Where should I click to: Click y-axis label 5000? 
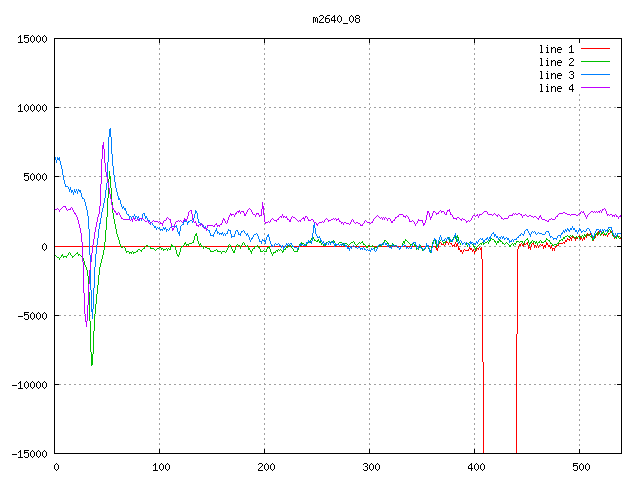pos(35,177)
